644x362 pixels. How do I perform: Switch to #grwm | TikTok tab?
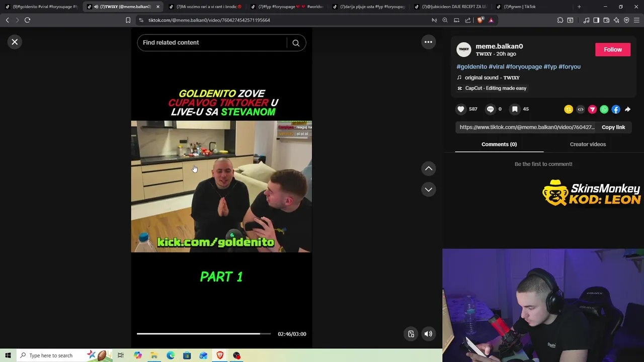click(x=532, y=7)
